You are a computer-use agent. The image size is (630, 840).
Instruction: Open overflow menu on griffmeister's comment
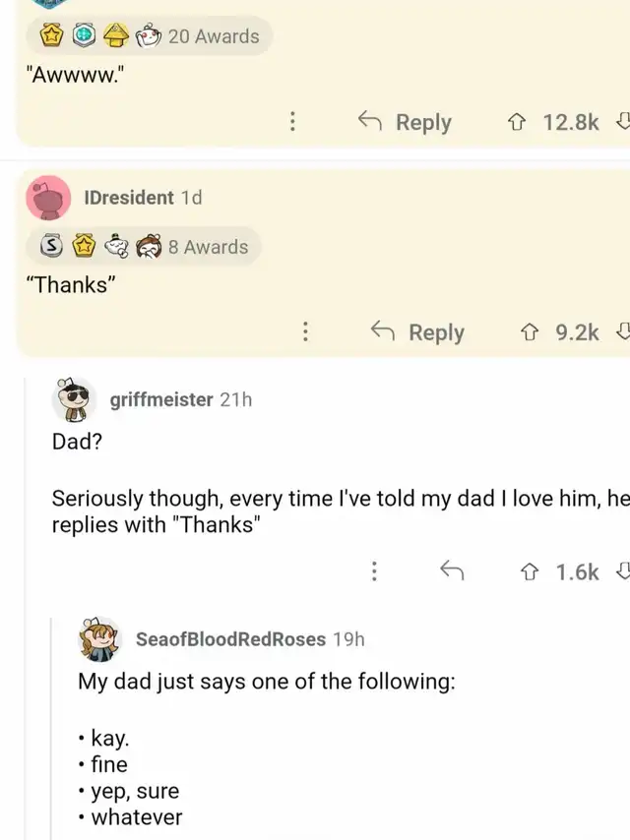[374, 571]
